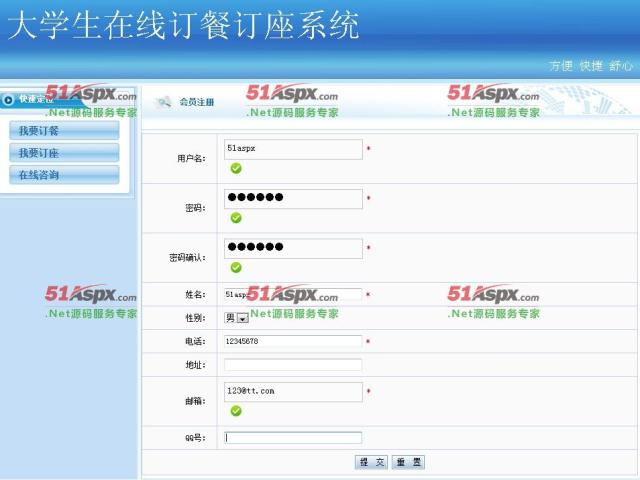The height and width of the screenshot is (480, 640).
Task: Click the 方便 快捷 舒心 slogan text
Action: tap(591, 66)
